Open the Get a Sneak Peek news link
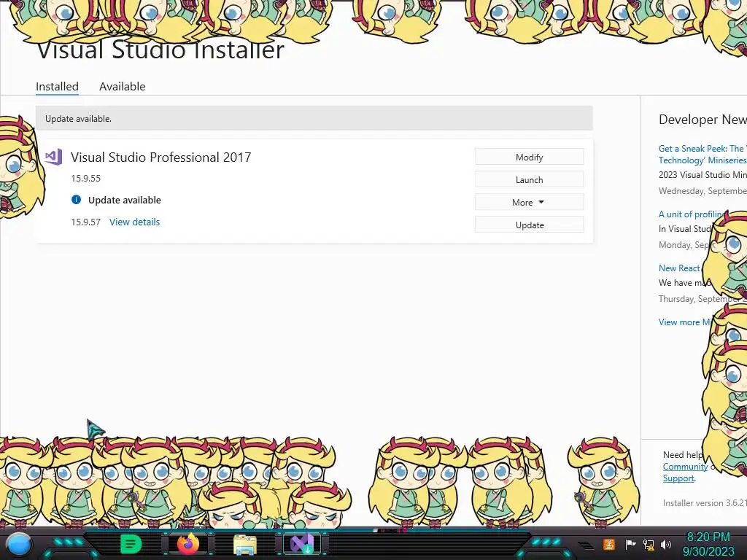The height and width of the screenshot is (560, 747). [703, 155]
